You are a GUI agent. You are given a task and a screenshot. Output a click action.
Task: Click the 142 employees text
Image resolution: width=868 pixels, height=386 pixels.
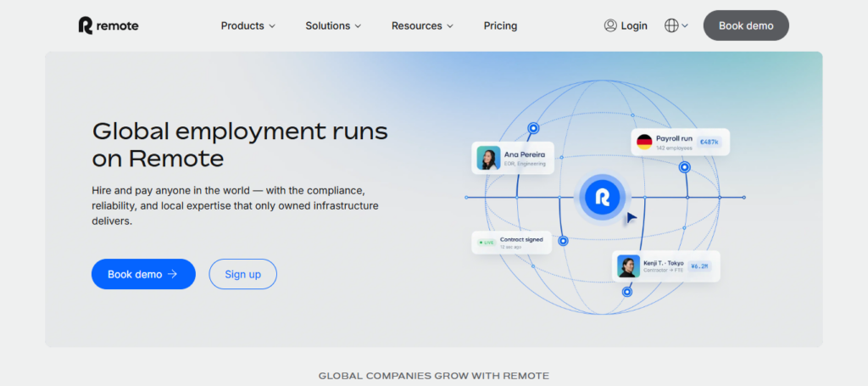(x=674, y=148)
